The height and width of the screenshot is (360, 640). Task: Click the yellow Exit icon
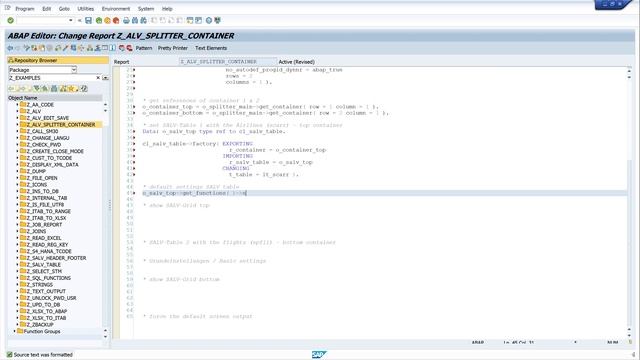click(107, 20)
